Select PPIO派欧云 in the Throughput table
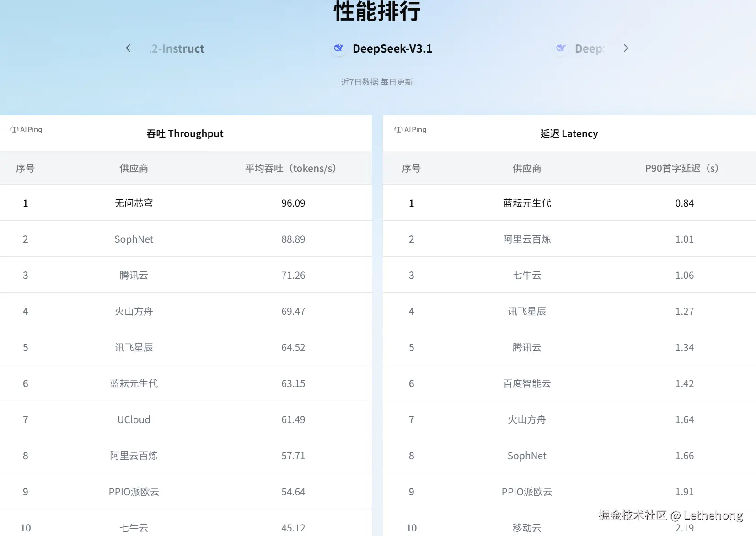The width and height of the screenshot is (756, 536). coord(134,492)
